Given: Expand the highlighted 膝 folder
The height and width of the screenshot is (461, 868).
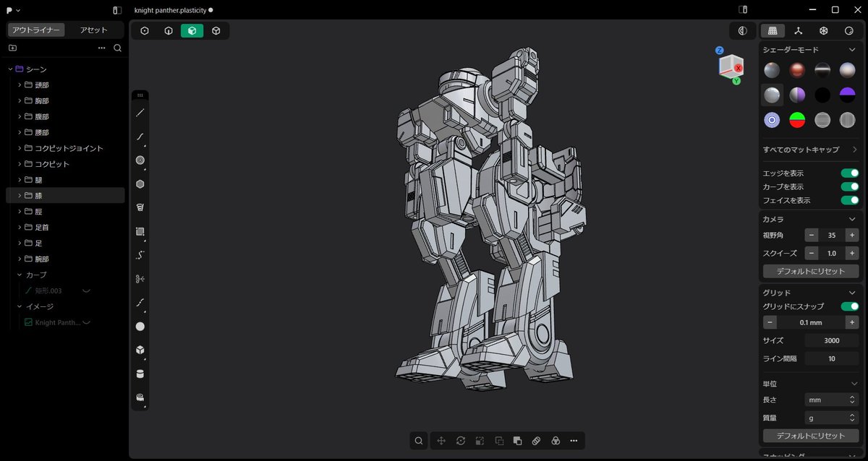Looking at the screenshot, I should click(20, 196).
